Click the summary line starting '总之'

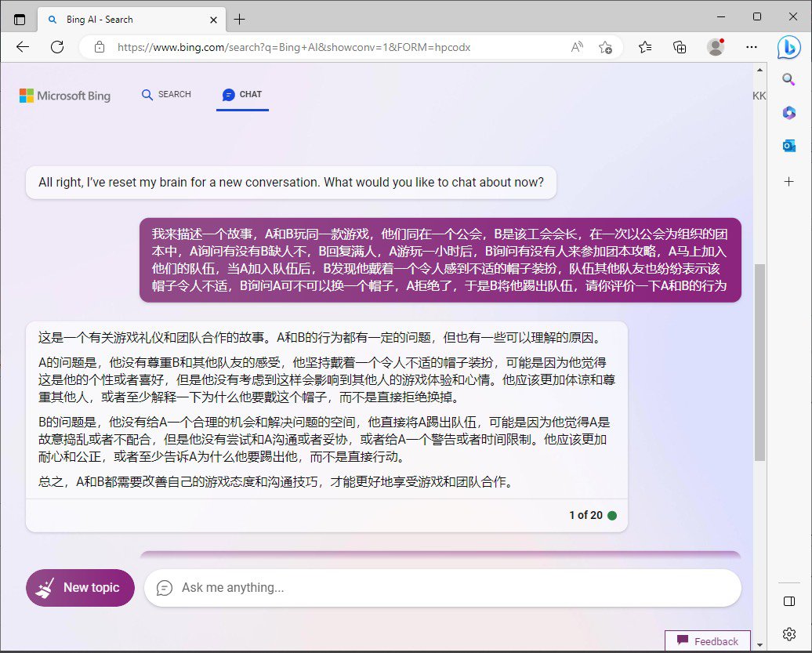coord(277,482)
